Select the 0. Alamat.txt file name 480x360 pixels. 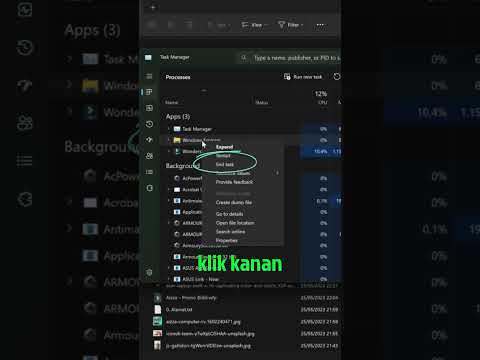pos(179,310)
